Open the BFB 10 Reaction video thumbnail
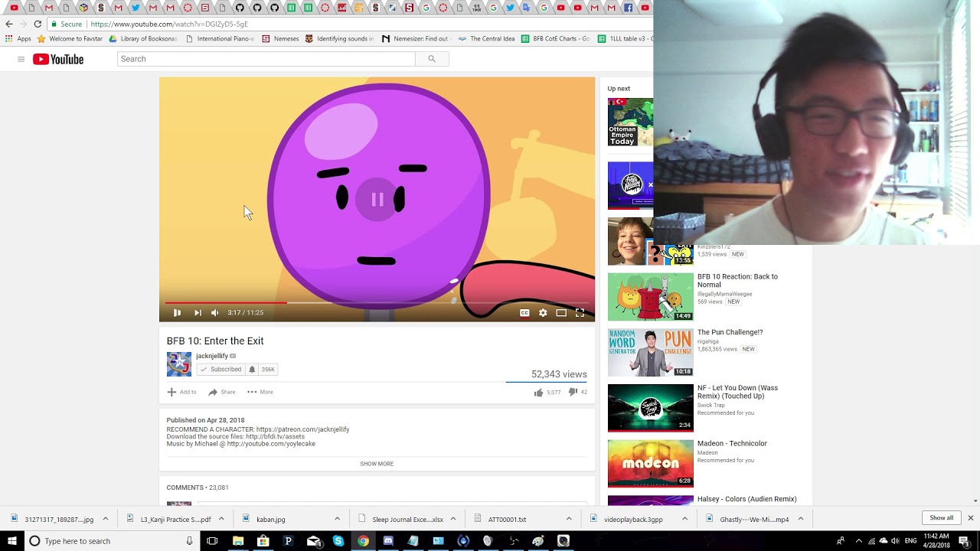980x551 pixels. click(x=651, y=297)
